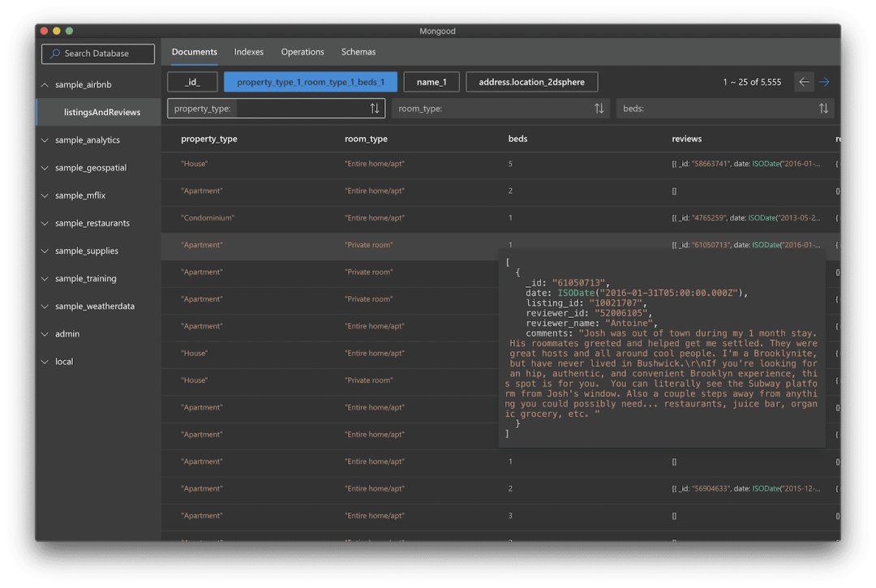
Task: Toggle sort order for beds filter
Action: click(823, 109)
